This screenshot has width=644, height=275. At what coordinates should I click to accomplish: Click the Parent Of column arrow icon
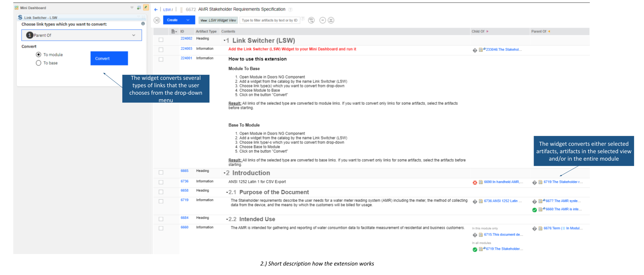coord(549,31)
